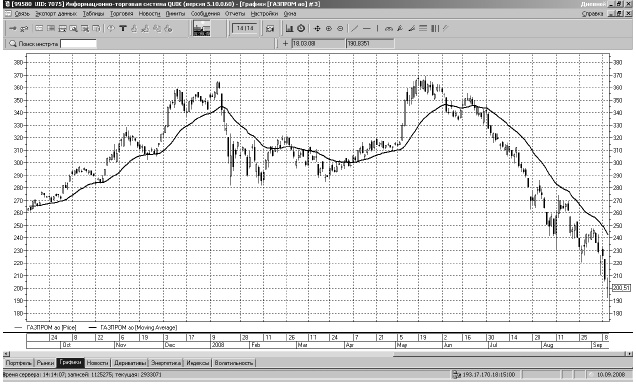
Task: Select the zoom in magnifier icon
Action: pos(329,28)
